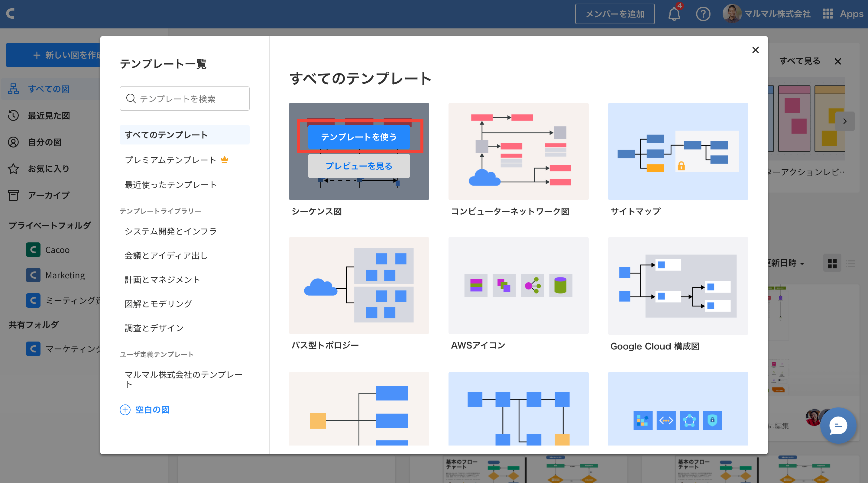Select the tree diagram template with yellow square
The image size is (868, 483).
359,409
